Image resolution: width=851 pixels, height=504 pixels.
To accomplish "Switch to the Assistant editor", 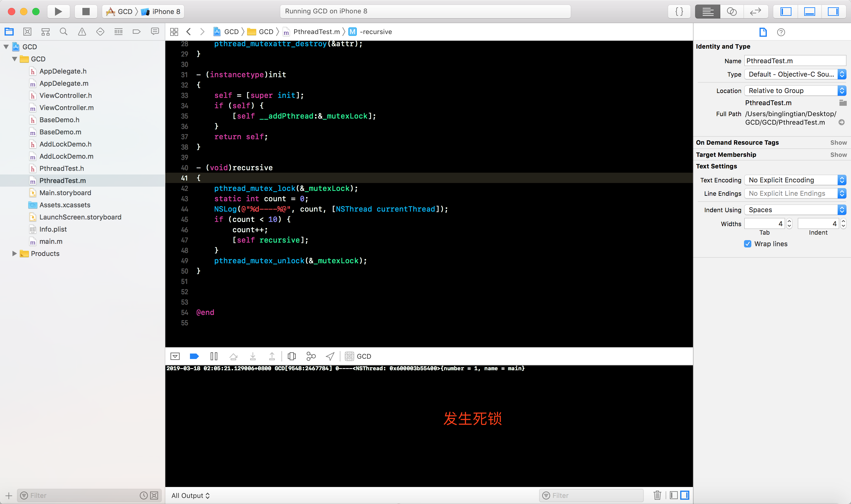I will (732, 12).
